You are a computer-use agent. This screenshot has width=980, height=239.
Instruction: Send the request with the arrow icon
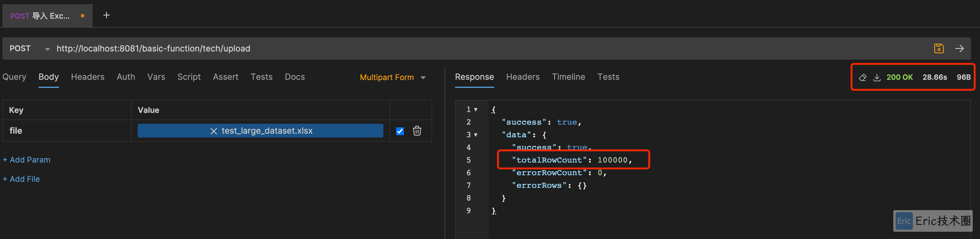click(x=959, y=48)
